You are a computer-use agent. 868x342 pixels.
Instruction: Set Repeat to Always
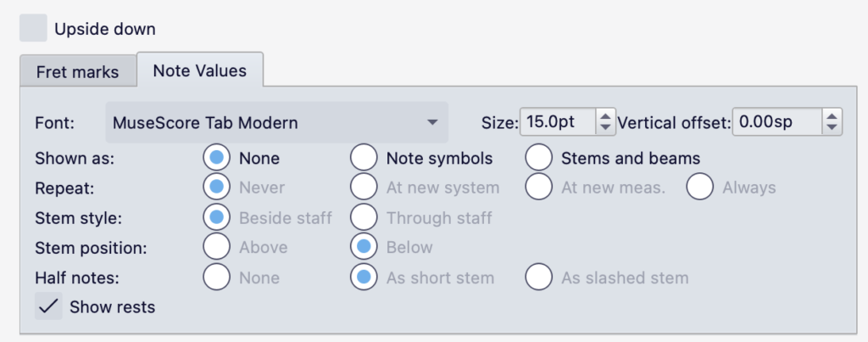[x=700, y=188]
